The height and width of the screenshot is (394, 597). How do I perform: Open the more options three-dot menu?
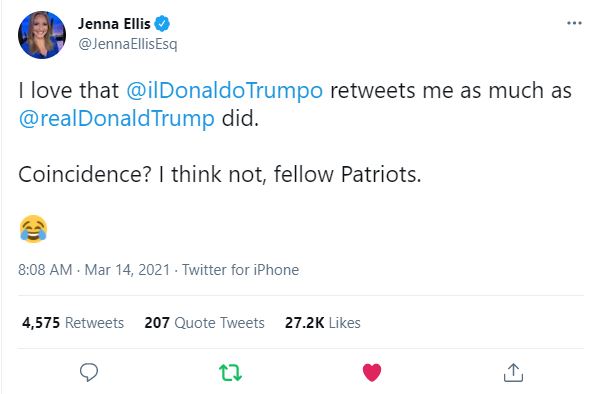click(x=574, y=23)
